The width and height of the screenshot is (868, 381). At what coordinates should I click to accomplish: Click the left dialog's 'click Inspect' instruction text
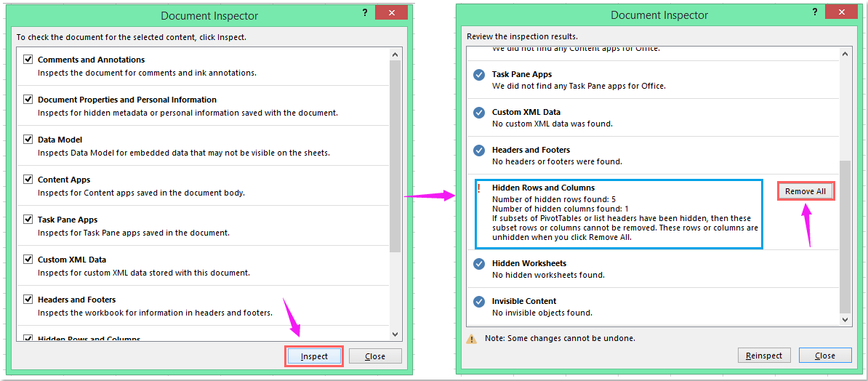pyautogui.click(x=131, y=37)
